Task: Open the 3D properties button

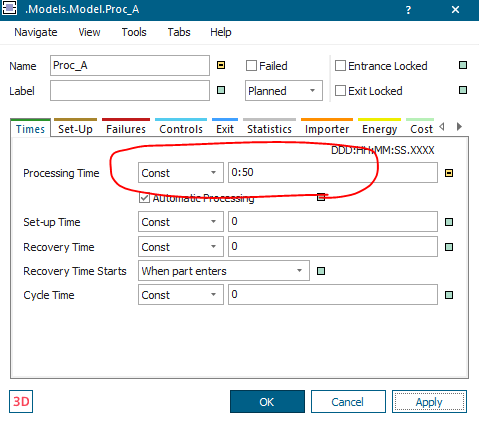Action: (21, 402)
